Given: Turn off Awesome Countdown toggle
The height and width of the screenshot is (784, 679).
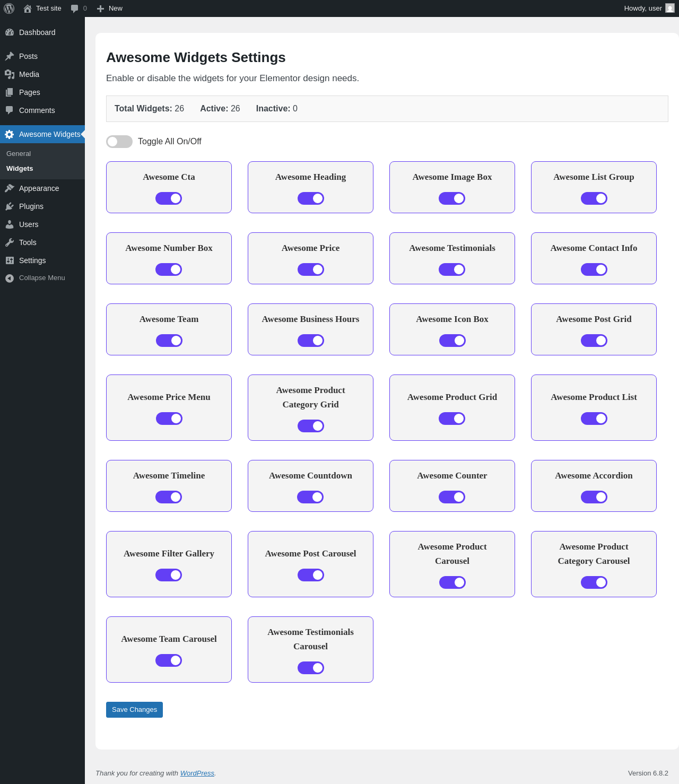Looking at the screenshot, I should pos(310,497).
